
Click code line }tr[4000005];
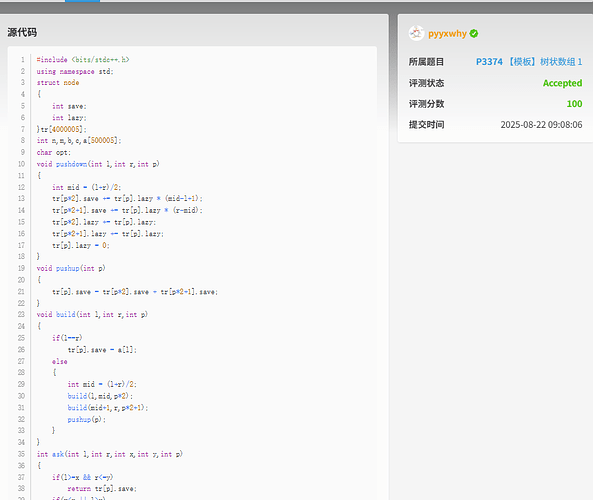pyautogui.click(x=61, y=129)
